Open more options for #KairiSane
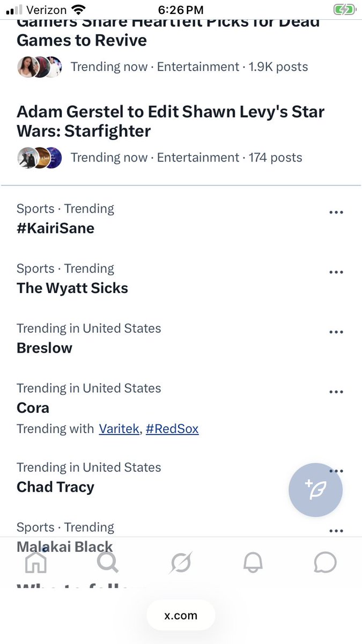 click(x=336, y=213)
